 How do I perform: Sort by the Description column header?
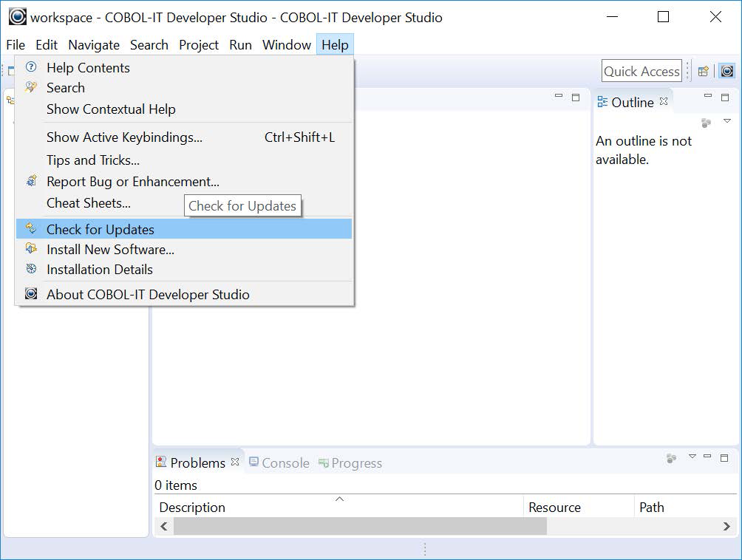click(192, 508)
